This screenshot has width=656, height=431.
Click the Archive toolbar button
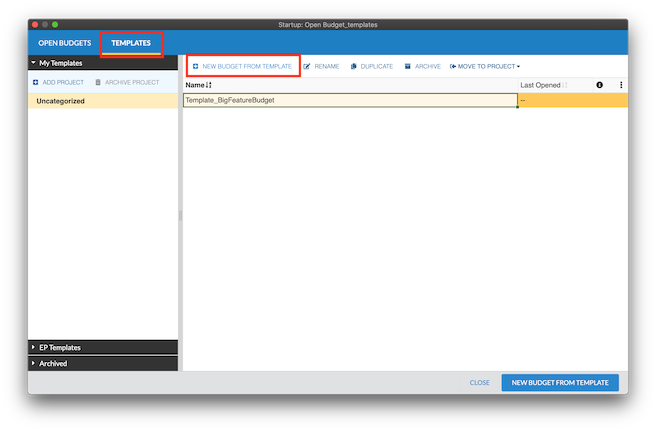423,67
